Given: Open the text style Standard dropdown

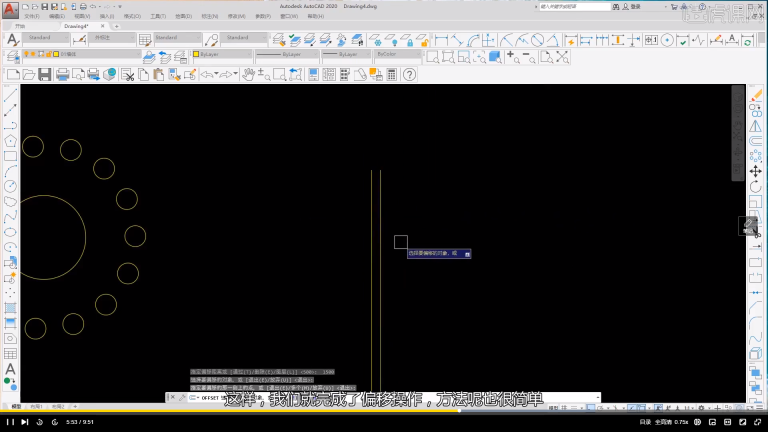Looking at the screenshot, I should pyautogui.click(x=46, y=38).
